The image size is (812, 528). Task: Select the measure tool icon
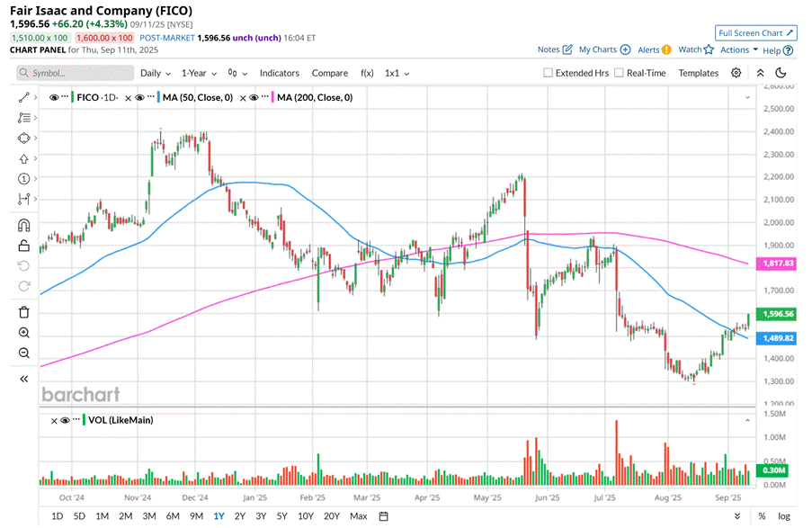click(23, 199)
